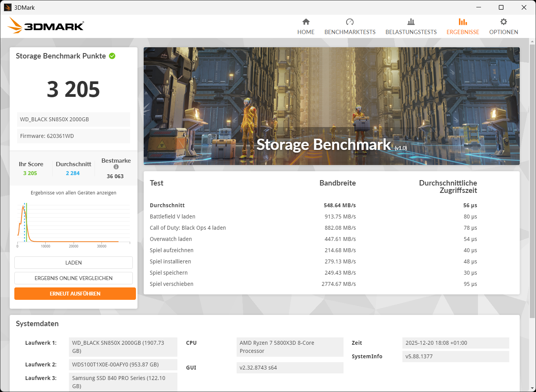The width and height of the screenshot is (536, 392).
Task: Click the 'Firmware: 620361WD' field
Action: [74, 136]
